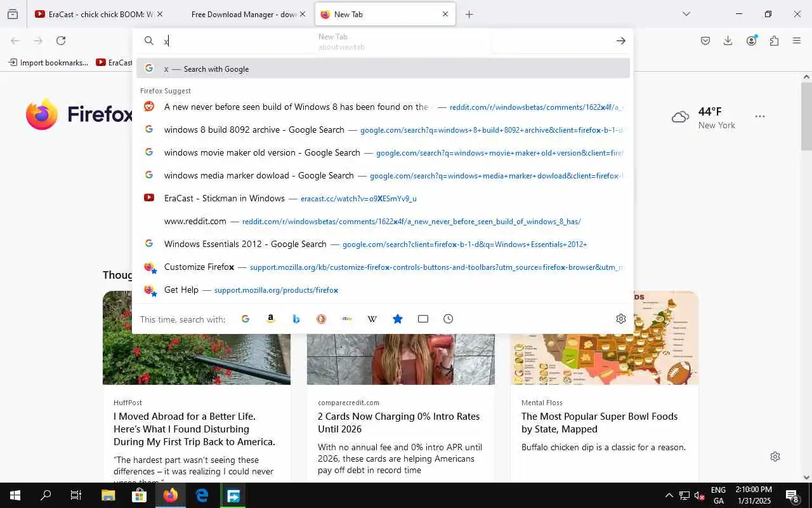Search this time with DuckDuckGo icon
The height and width of the screenshot is (508, 812).
coord(322,319)
